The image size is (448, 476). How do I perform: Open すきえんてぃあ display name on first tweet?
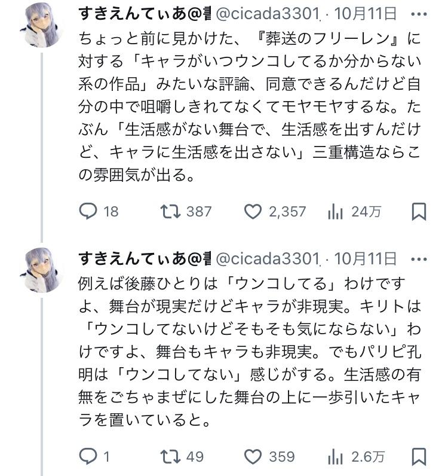tap(143, 13)
